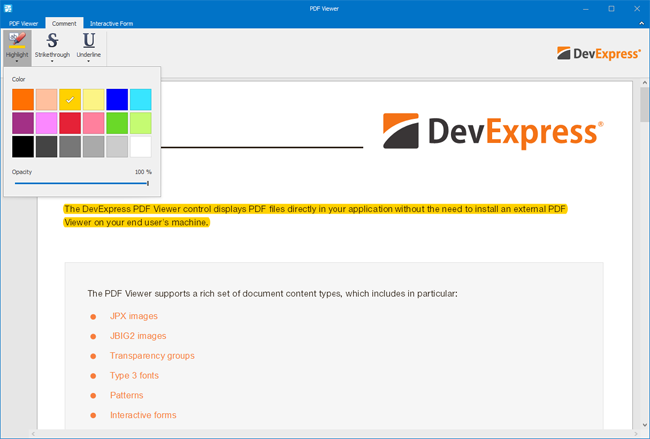Select the Underline tool icon
This screenshot has height=439, width=650.
[89, 41]
